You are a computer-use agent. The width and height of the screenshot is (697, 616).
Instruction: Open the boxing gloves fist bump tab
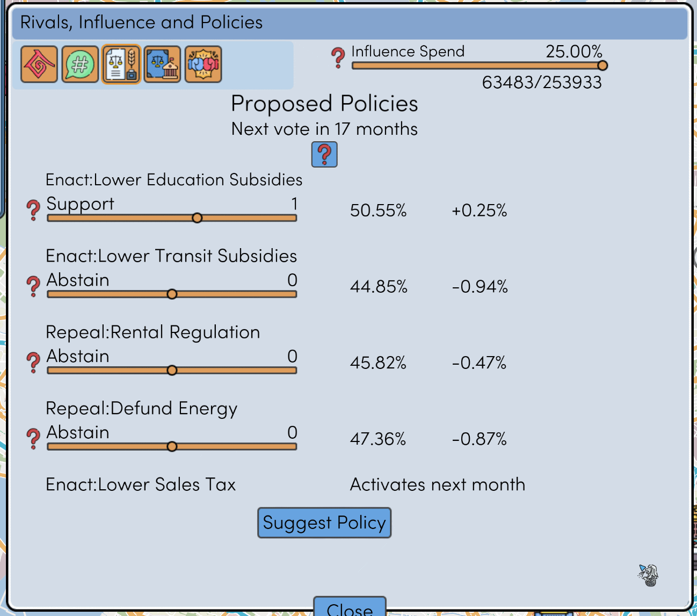click(203, 64)
